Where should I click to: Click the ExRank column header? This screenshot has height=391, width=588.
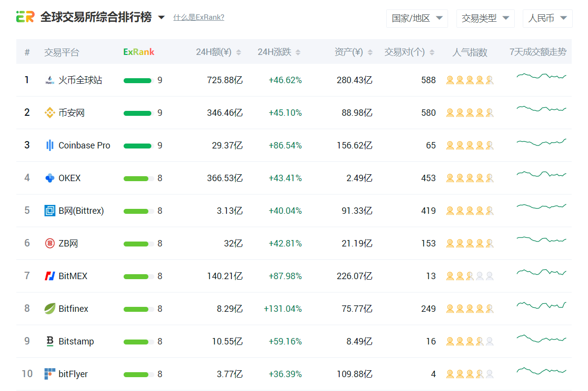pos(139,52)
